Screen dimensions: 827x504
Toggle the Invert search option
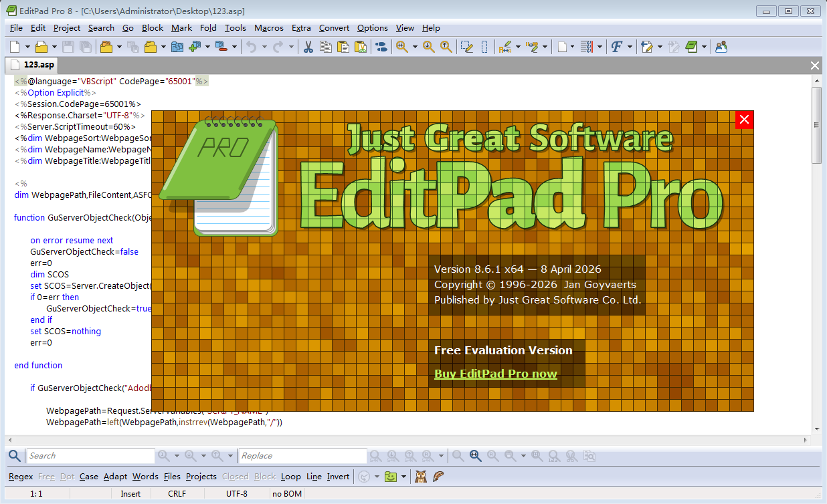point(338,477)
